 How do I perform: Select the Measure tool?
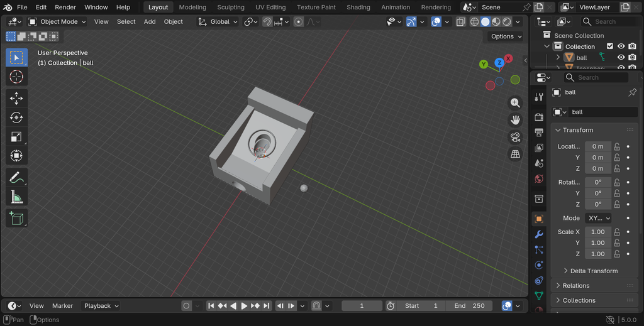(x=16, y=197)
